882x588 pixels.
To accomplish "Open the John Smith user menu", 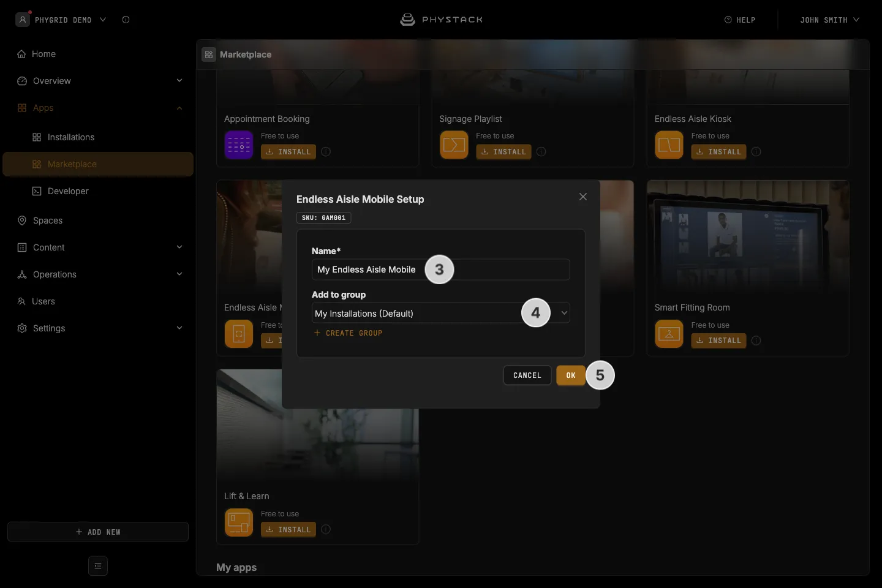I will (829, 20).
